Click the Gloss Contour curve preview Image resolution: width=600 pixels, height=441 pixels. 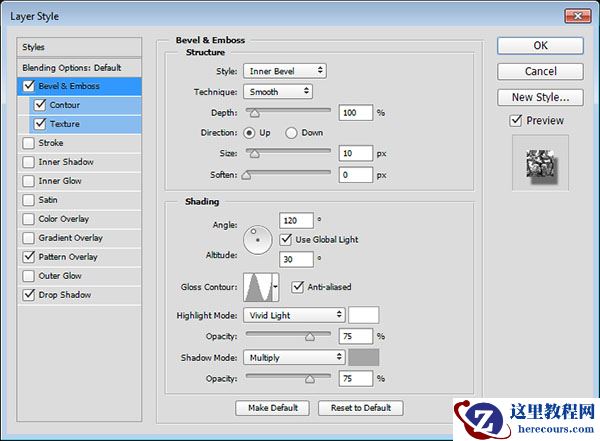[257, 288]
